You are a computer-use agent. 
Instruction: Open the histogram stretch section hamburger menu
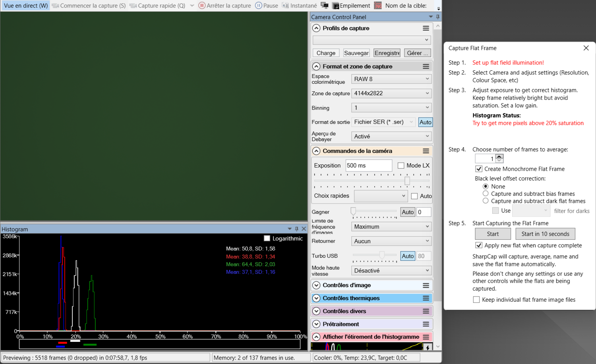coord(426,337)
